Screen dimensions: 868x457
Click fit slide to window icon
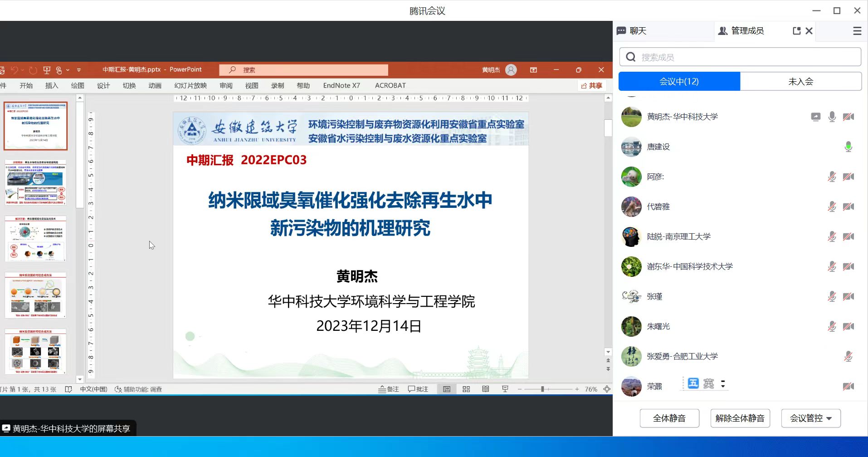pyautogui.click(x=607, y=389)
